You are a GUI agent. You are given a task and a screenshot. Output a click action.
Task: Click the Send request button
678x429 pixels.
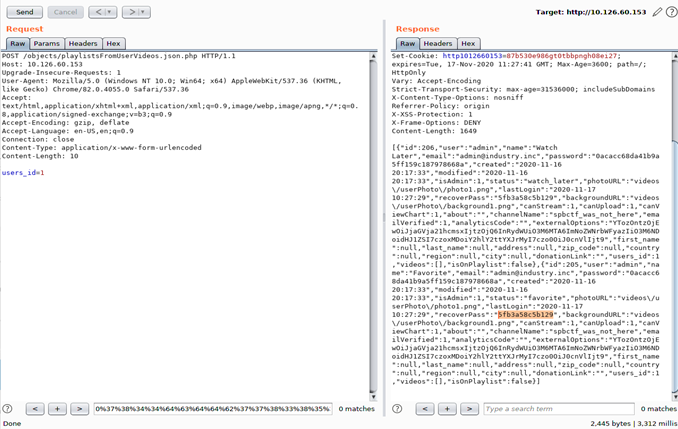point(25,12)
